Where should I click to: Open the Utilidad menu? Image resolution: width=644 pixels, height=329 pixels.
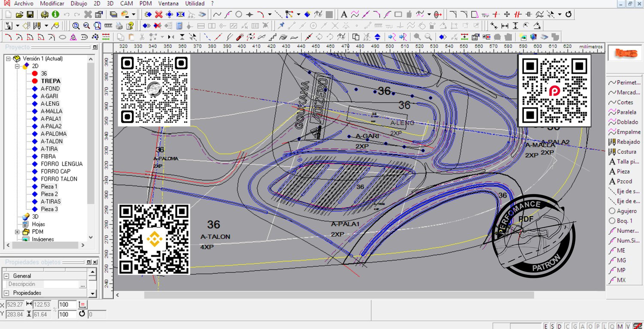pyautogui.click(x=195, y=3)
